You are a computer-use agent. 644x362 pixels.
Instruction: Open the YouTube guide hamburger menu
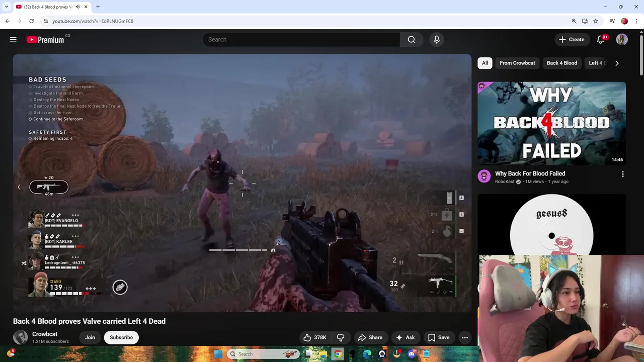pos(13,40)
